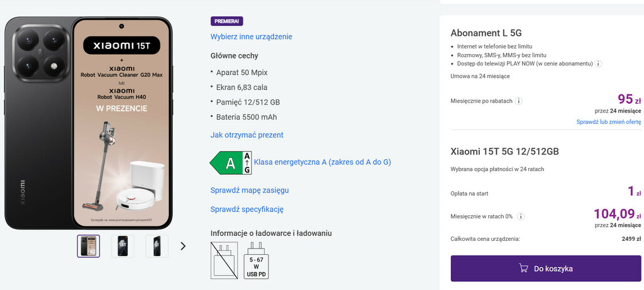Image resolution: width=644 pixels, height=290 pixels.
Task: Select the third phone thumbnail
Action: (x=157, y=246)
